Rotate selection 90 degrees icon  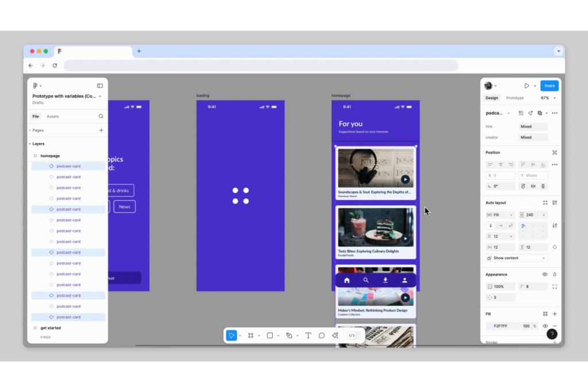pos(523,186)
